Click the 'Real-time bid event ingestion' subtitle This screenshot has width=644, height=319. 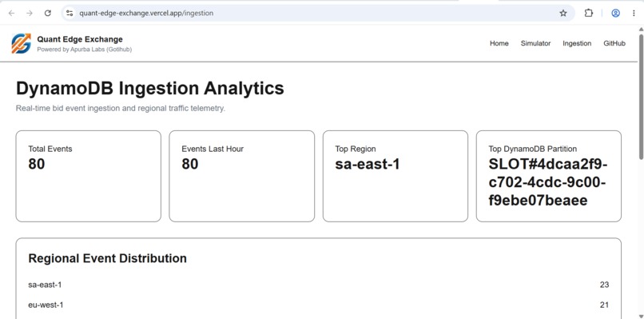(x=121, y=109)
